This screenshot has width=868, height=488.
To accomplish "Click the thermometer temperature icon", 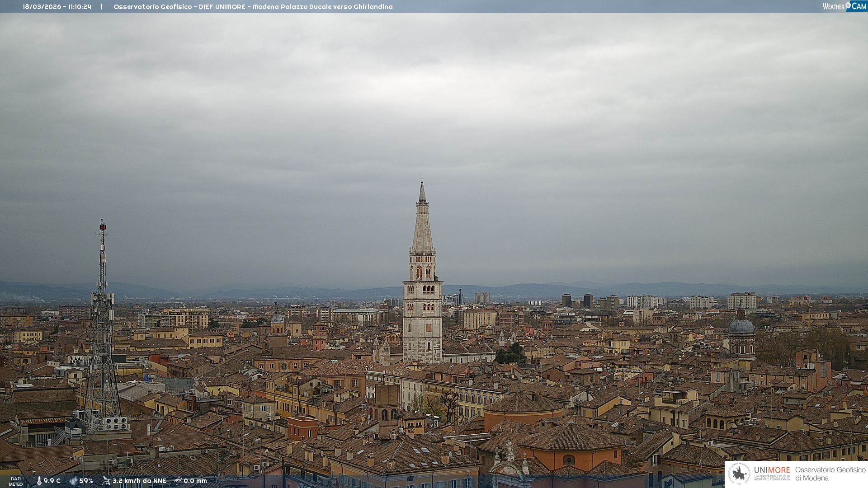I will click(x=39, y=481).
